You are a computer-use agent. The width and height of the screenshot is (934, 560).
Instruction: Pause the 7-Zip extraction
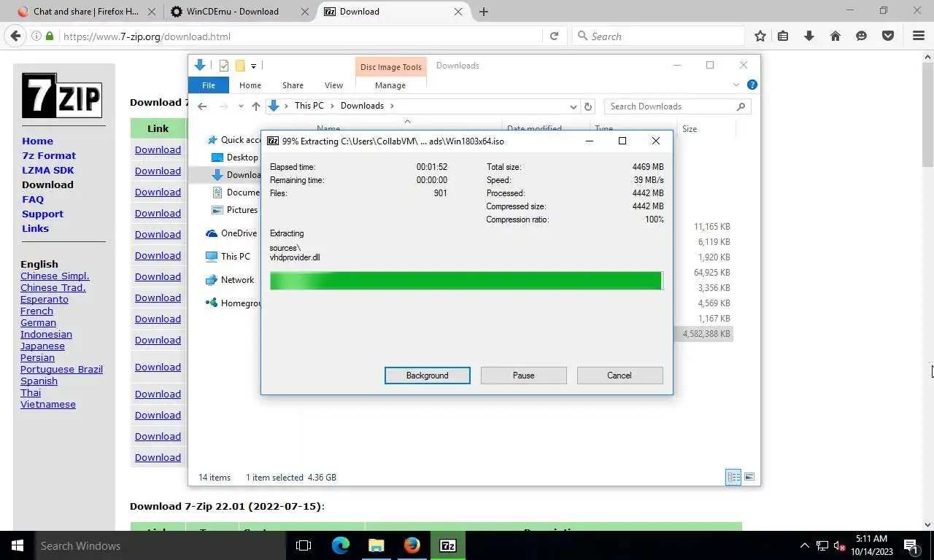[523, 376]
